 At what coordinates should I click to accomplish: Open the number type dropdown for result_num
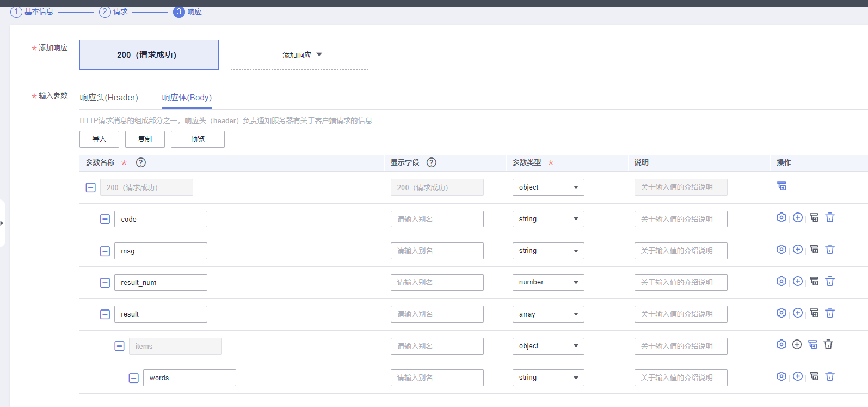(x=548, y=282)
